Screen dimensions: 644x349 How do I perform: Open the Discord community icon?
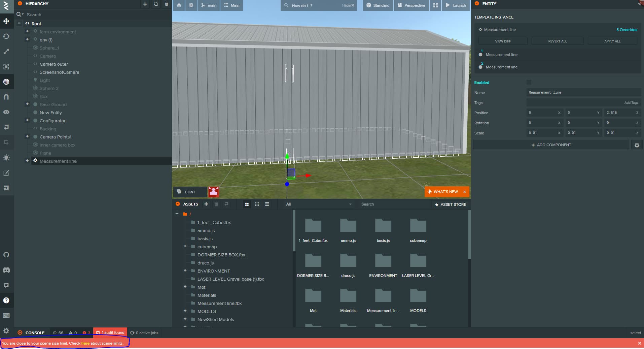pyautogui.click(x=6, y=270)
